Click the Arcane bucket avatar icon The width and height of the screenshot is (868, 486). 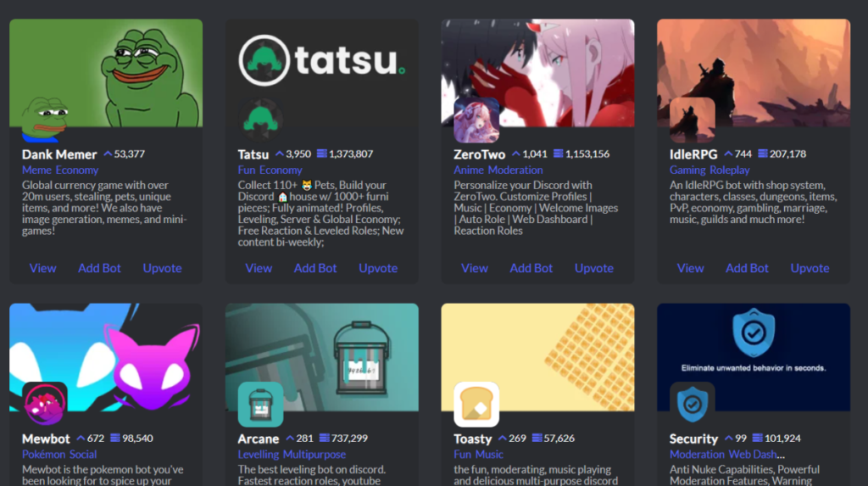tap(260, 404)
